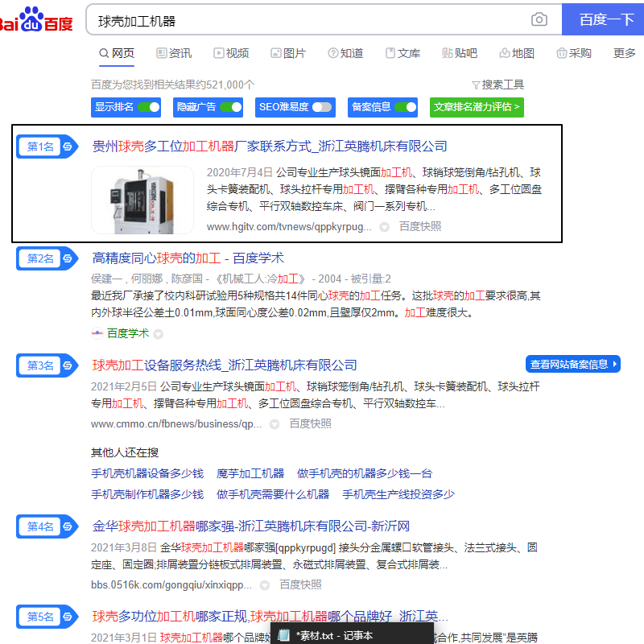Expand dropdown next to hgitv.com URL
This screenshot has height=644, width=644.
384,227
